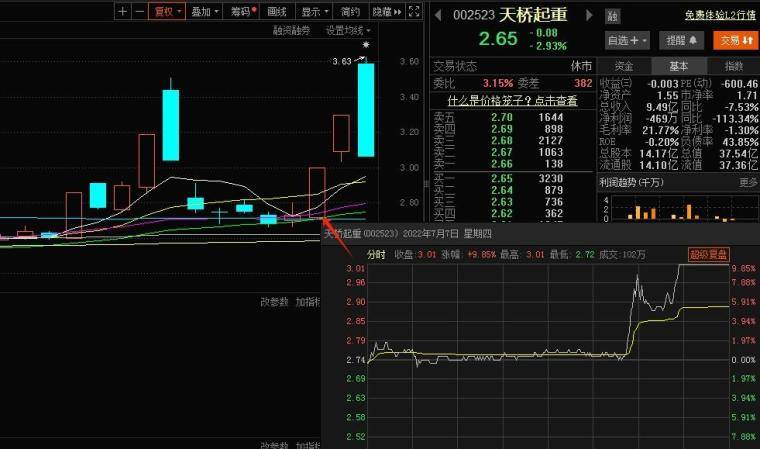The image size is (760, 449).
Task: Switch to the 资金 tab
Action: point(624,66)
